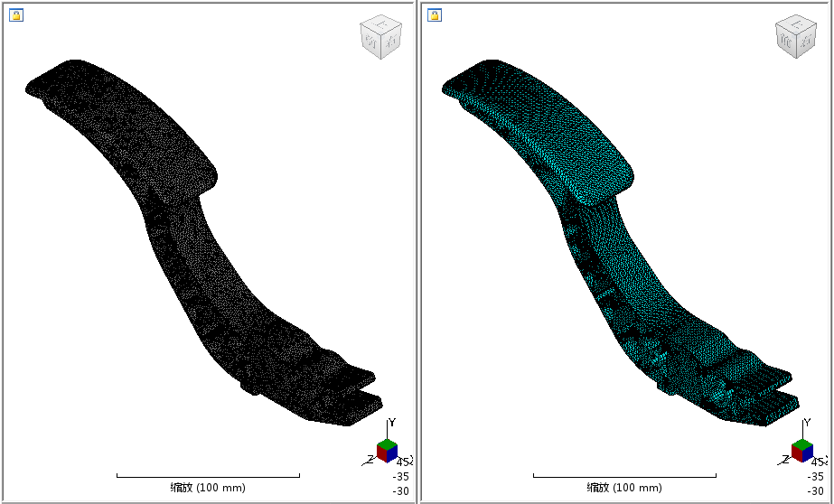Toggle the lock icon in the right viewport
The image size is (834, 504).
pos(435,15)
